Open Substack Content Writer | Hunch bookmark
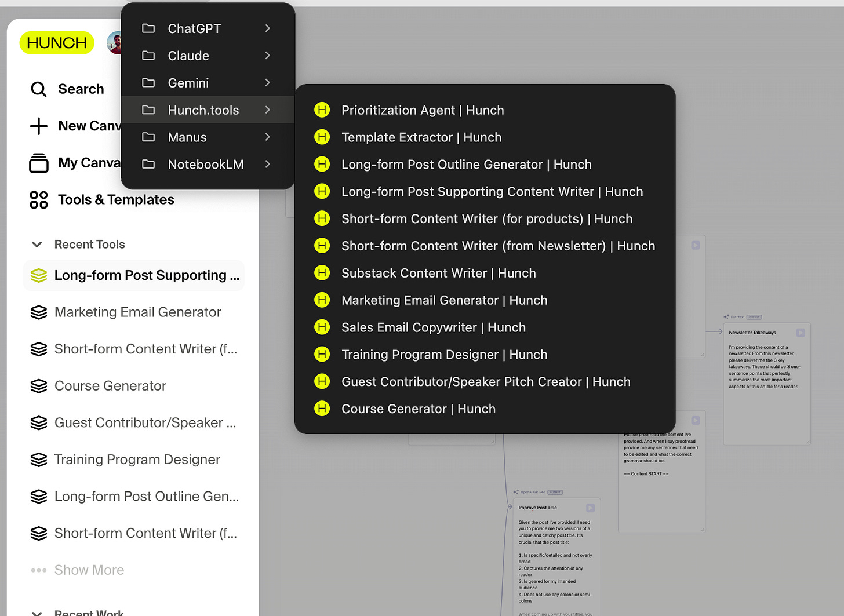This screenshot has width=844, height=616. [485, 273]
